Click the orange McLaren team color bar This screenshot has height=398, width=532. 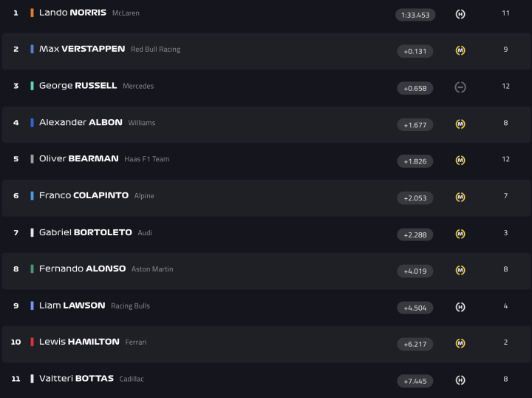(x=32, y=13)
